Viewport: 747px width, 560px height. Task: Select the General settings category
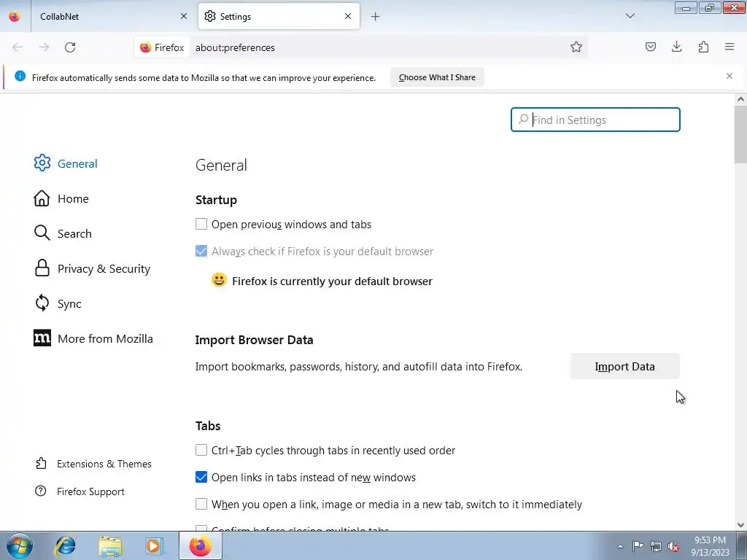click(x=66, y=163)
